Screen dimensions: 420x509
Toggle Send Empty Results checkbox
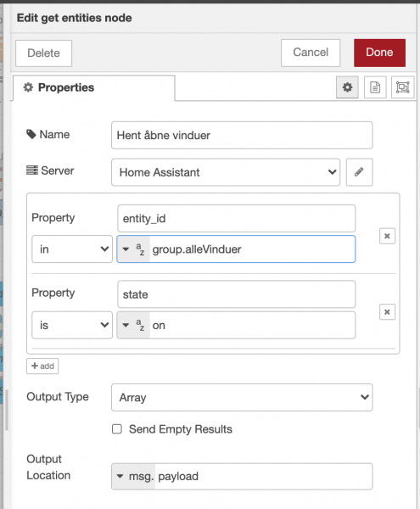coord(117,428)
